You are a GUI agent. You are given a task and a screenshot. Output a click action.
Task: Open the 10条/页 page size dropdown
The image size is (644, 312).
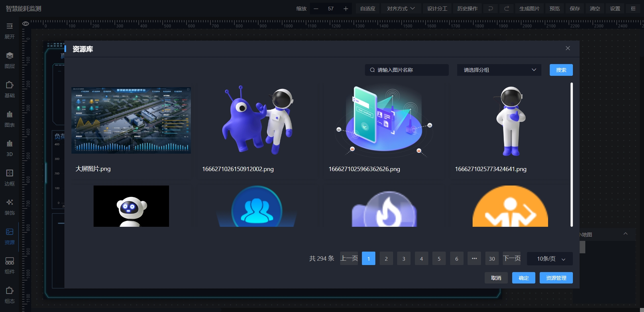550,259
